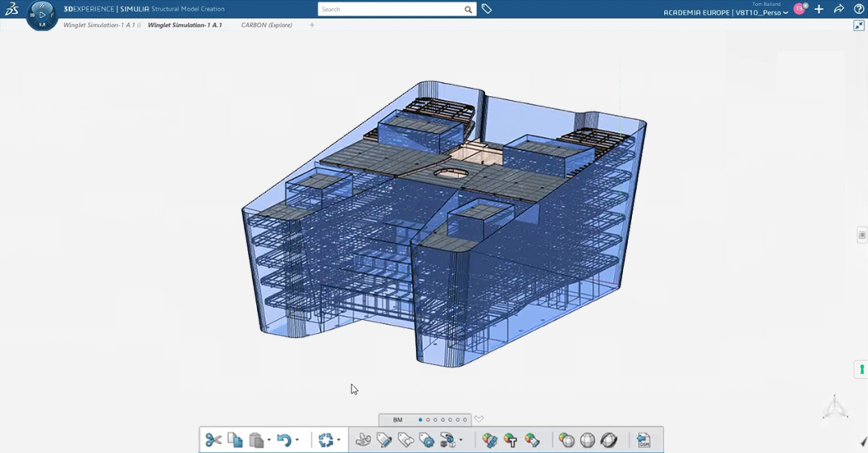This screenshot has height=453, width=868.
Task: Click the magnifier search icon
Action: [468, 10]
